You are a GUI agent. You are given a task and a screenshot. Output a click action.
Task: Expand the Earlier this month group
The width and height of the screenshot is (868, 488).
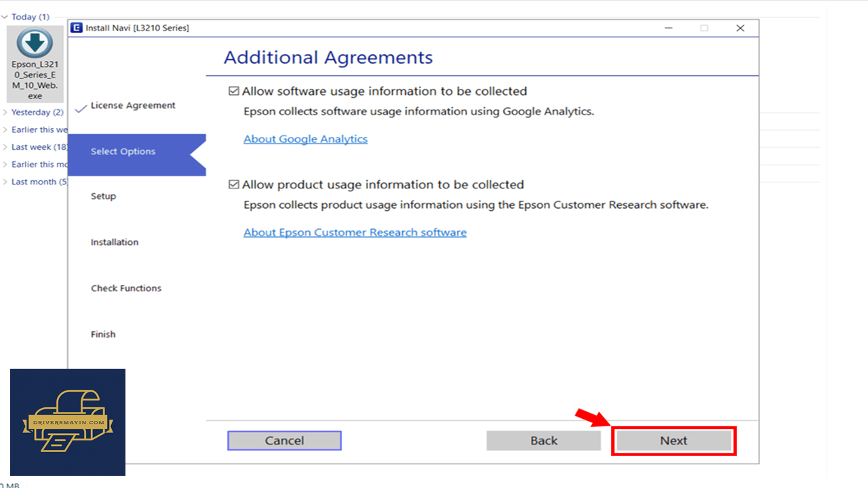(x=5, y=165)
